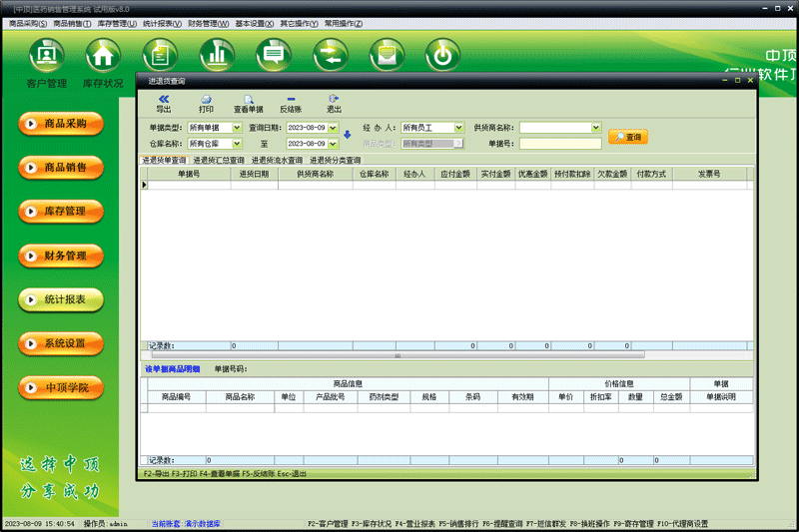Open the 客户管理 toolbar icon
The height and width of the screenshot is (532, 799).
click(46, 56)
